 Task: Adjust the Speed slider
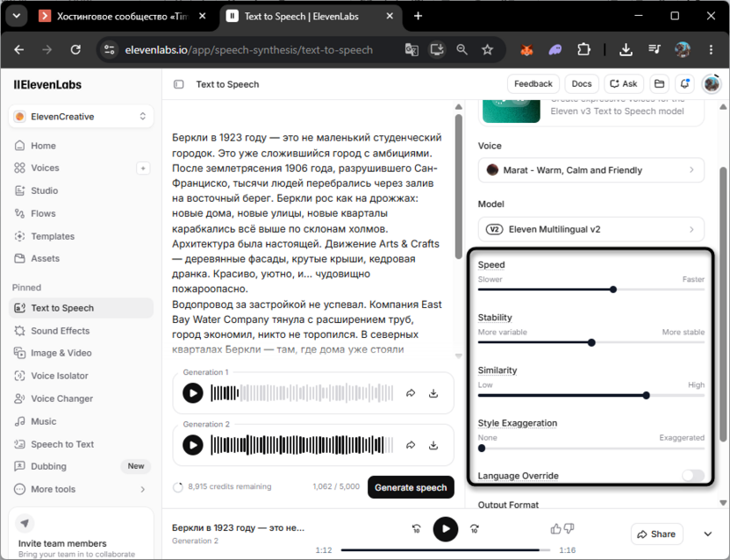coord(613,290)
